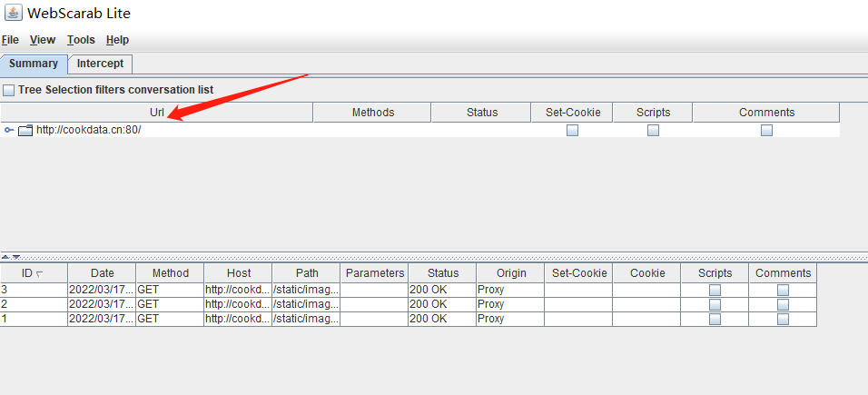Click path /static/imag... of conversation 1
This screenshot has height=395, width=868.
pos(306,319)
